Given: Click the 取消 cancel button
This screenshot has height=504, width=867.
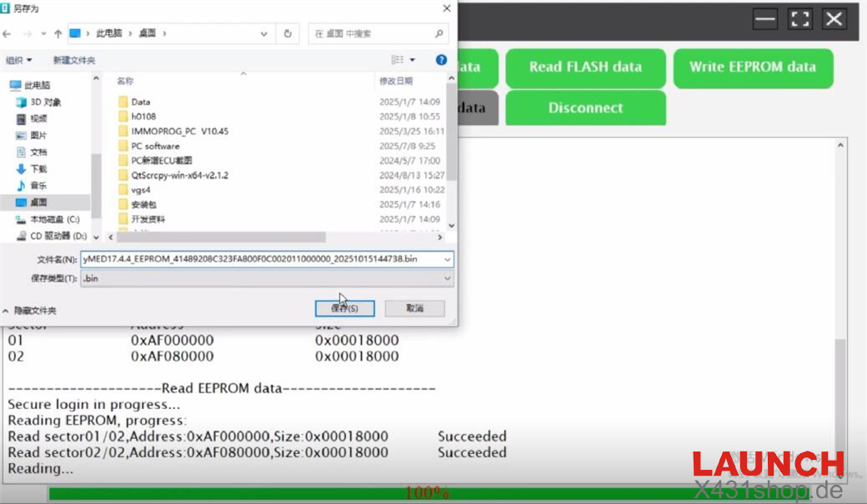Looking at the screenshot, I should (x=414, y=308).
